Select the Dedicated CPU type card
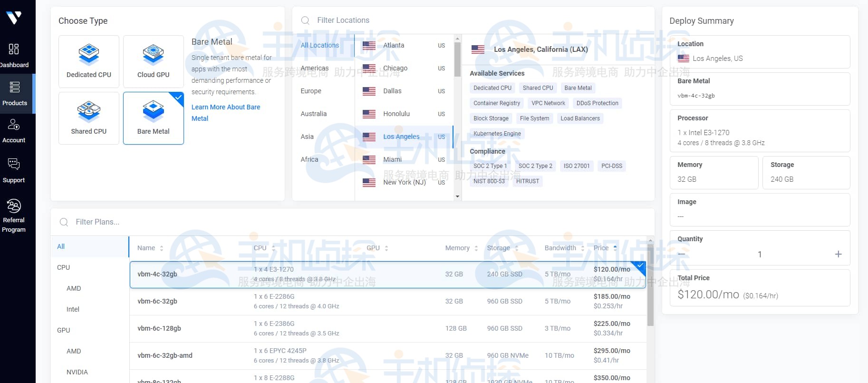The height and width of the screenshot is (383, 868). coord(89,61)
